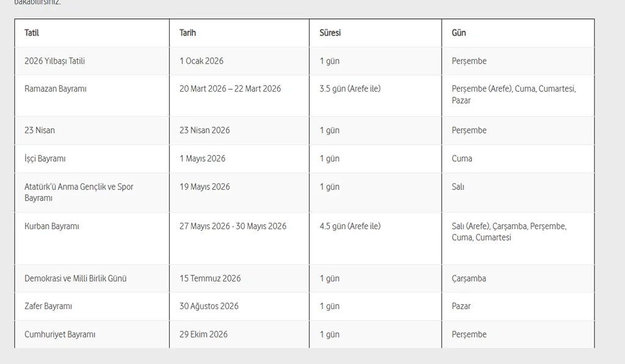Select the "Çarşamba" day cell for 15 Temmuz

(469, 278)
